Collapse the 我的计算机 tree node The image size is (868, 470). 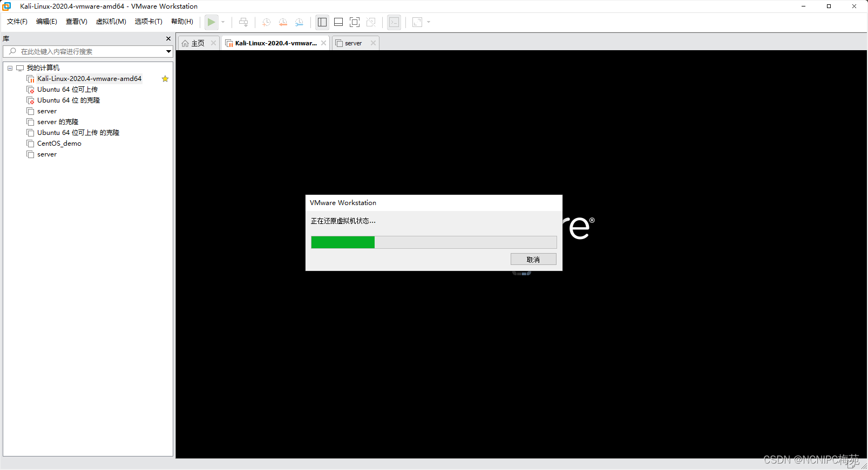click(x=10, y=68)
